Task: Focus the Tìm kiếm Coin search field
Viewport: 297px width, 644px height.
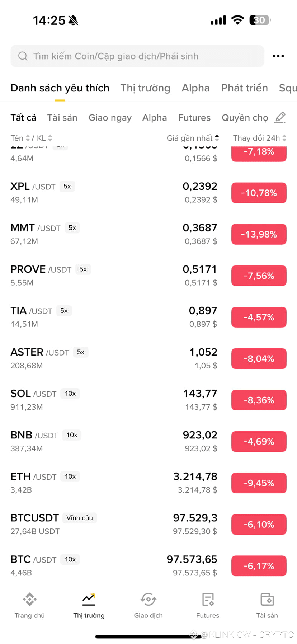Action: pyautogui.click(x=137, y=56)
